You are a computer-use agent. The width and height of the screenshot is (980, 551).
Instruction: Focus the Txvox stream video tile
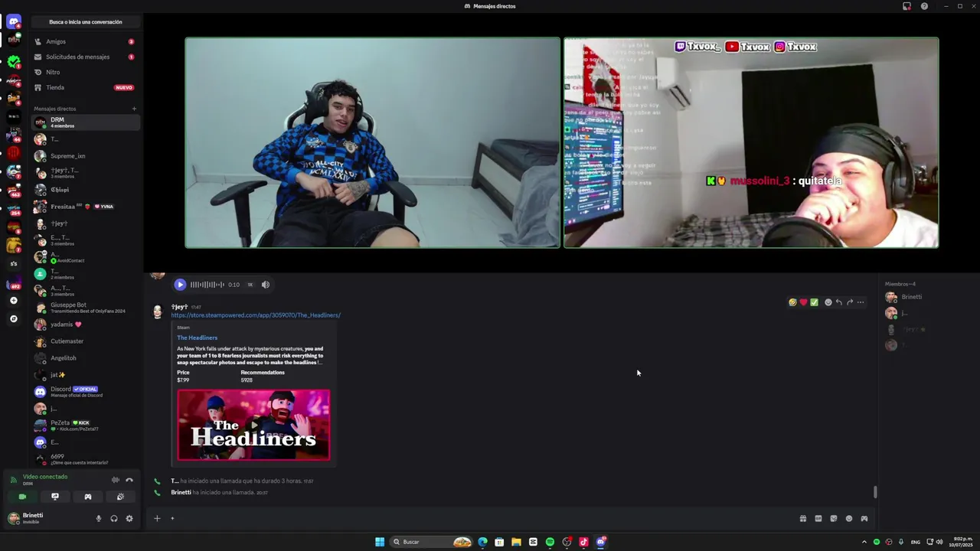click(x=751, y=142)
